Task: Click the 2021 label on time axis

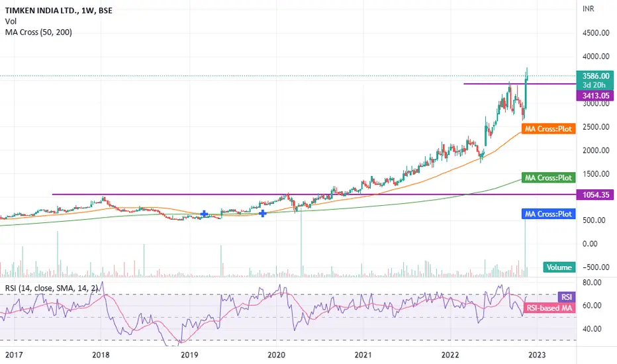Action: coord(363,355)
